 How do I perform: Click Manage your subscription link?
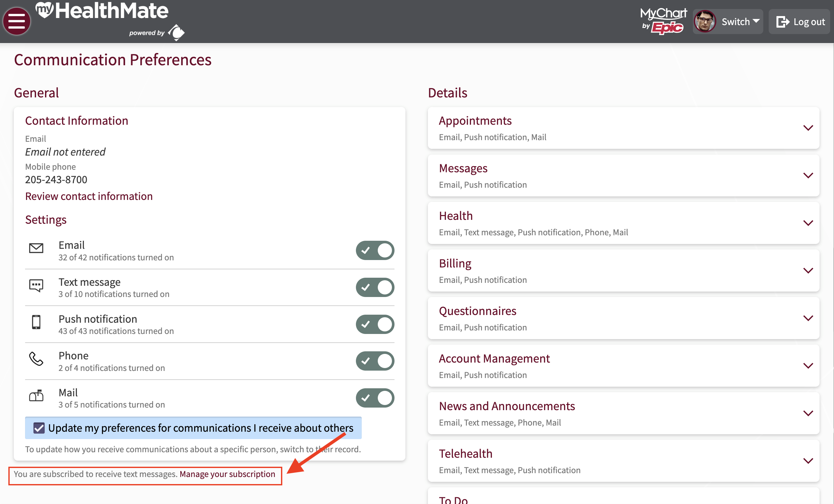(x=227, y=474)
